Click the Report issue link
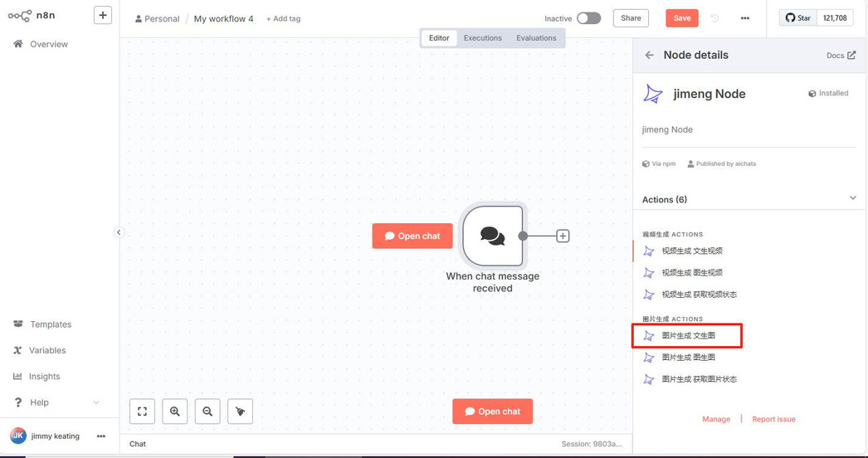The width and height of the screenshot is (868, 458). pyautogui.click(x=773, y=419)
